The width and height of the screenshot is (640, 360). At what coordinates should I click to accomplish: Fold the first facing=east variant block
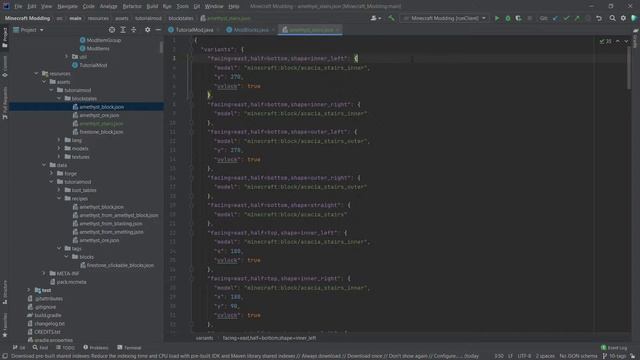click(190, 58)
